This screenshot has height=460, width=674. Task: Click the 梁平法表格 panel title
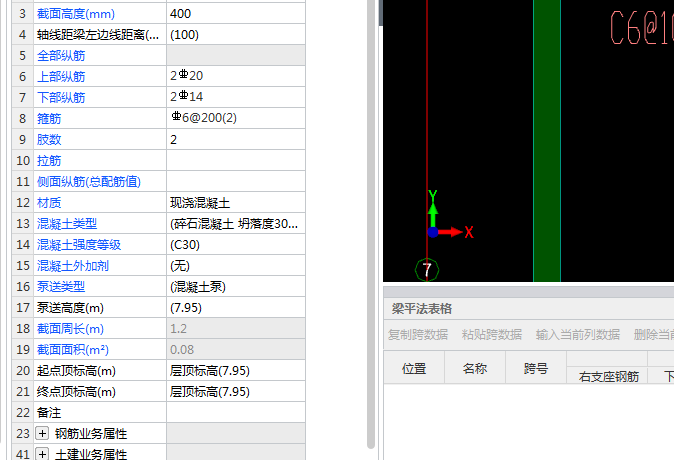click(422, 309)
